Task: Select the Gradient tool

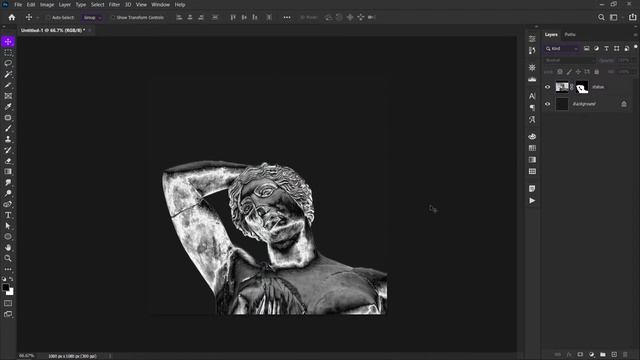Action: 8,171
